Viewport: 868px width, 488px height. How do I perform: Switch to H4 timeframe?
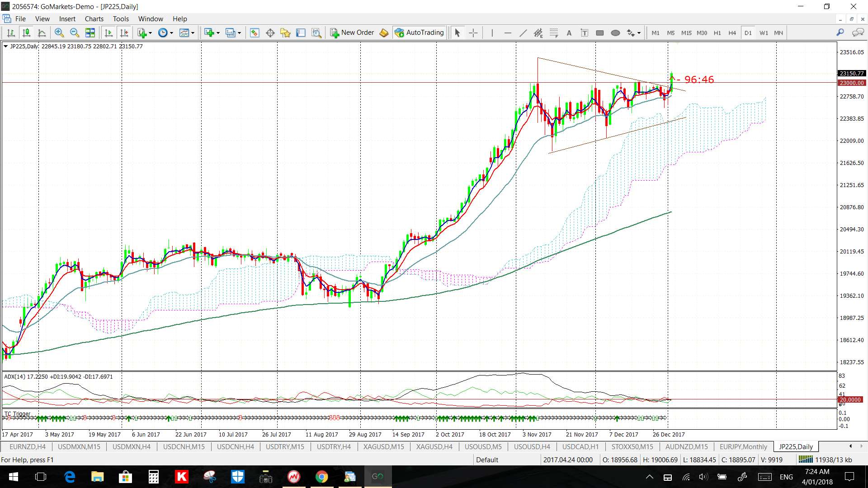(732, 33)
